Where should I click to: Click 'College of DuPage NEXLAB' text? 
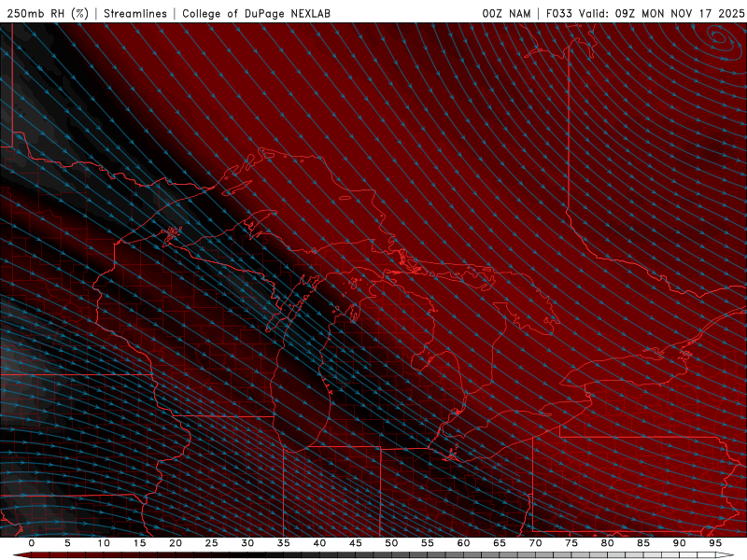(x=256, y=13)
